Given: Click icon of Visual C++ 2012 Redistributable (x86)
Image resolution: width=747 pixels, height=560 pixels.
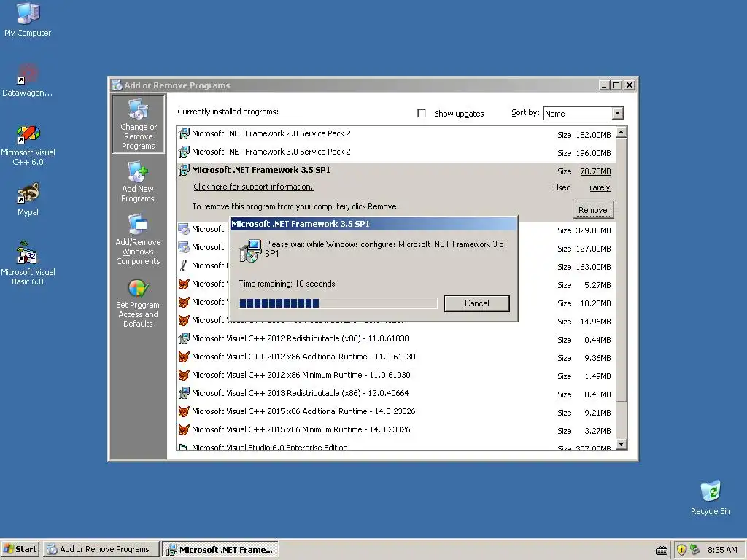Looking at the screenshot, I should pyautogui.click(x=184, y=338).
